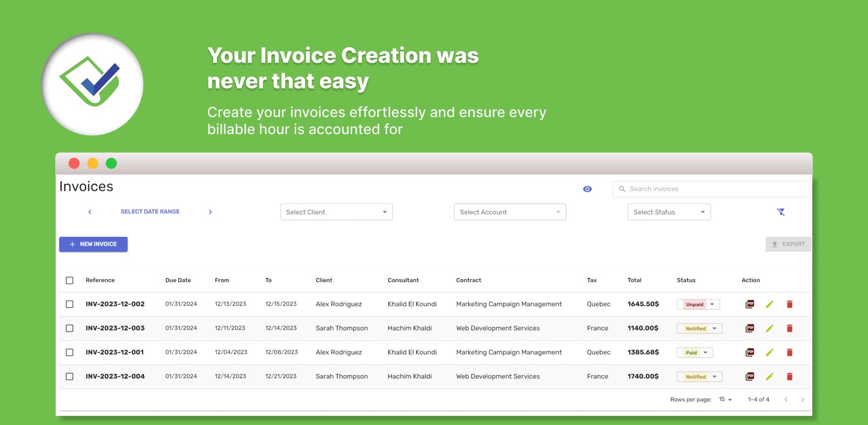Click the New Invoice button
Image resolution: width=868 pixels, height=425 pixels.
point(93,244)
